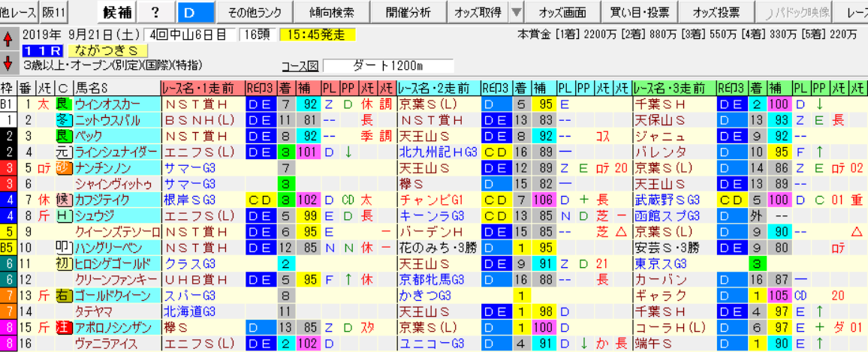The height and width of the screenshot is (352, 868).
Task: Open その他ランク menu
Action: point(255,11)
